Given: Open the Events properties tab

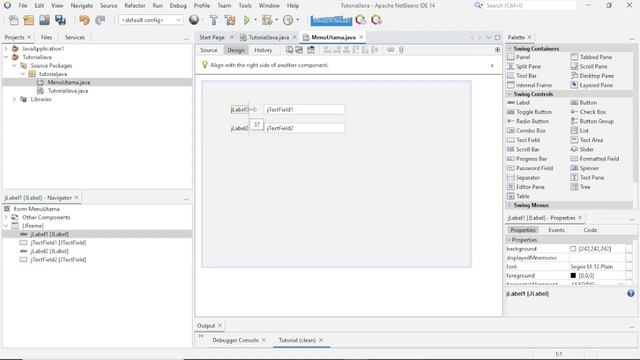Looking at the screenshot, I should (x=556, y=230).
